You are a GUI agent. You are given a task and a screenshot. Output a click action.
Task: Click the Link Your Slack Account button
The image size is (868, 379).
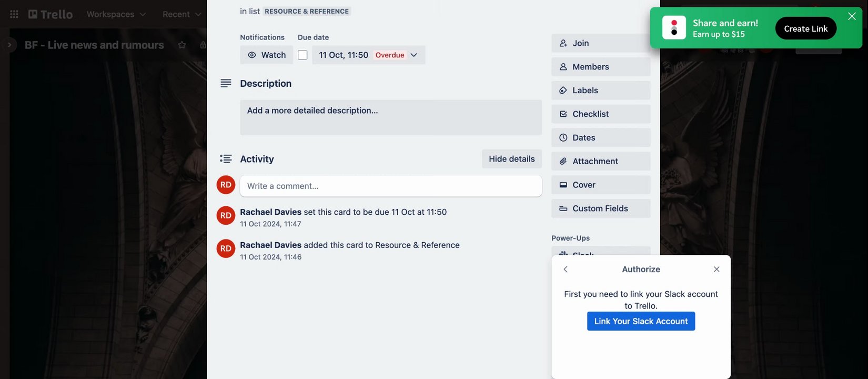tap(641, 321)
